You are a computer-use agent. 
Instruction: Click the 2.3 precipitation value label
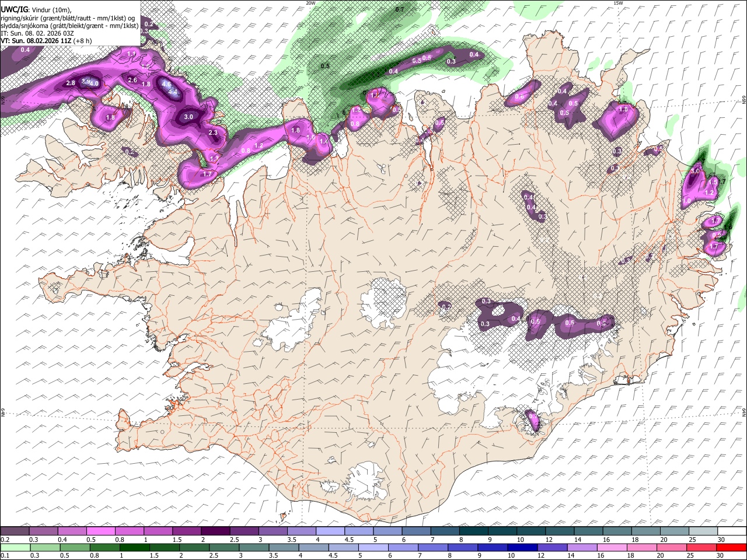213,133
